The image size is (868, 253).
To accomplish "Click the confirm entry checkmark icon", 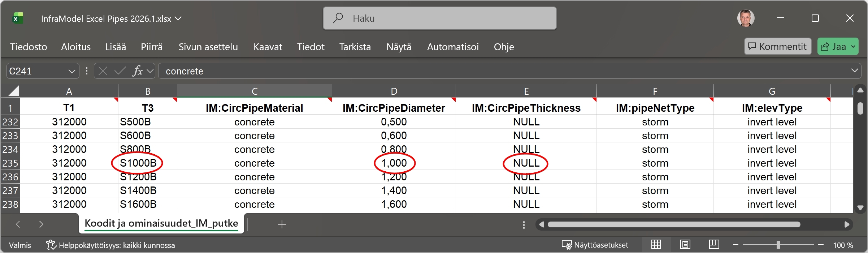I will click(120, 71).
